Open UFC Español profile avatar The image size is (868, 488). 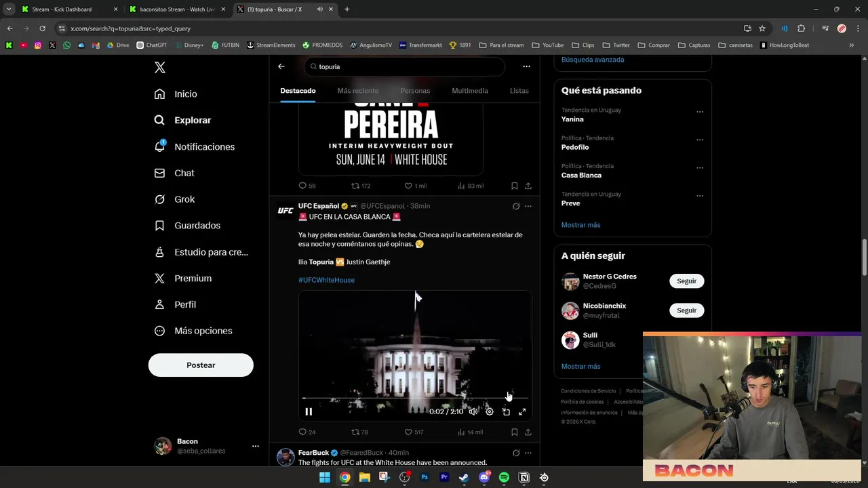(285, 211)
